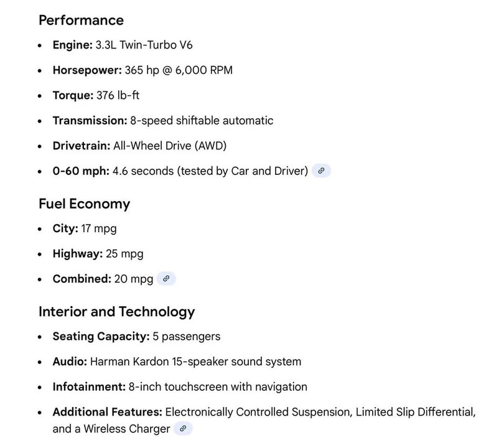Click the Performance section heading
This screenshot has width=504, height=448.
[81, 21]
